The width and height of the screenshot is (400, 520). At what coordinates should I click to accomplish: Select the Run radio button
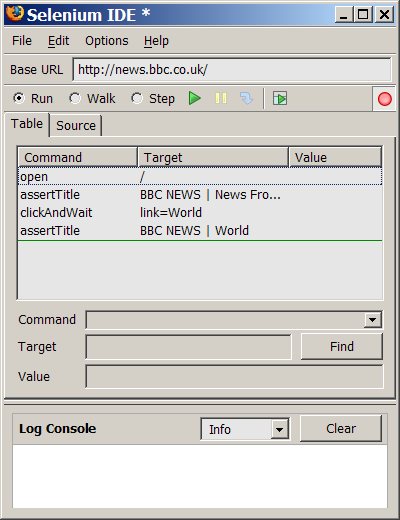coord(19,98)
